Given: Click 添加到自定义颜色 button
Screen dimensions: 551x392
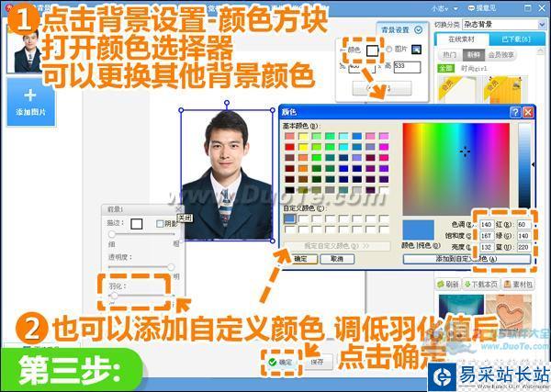Looking at the screenshot, I should point(467,259).
